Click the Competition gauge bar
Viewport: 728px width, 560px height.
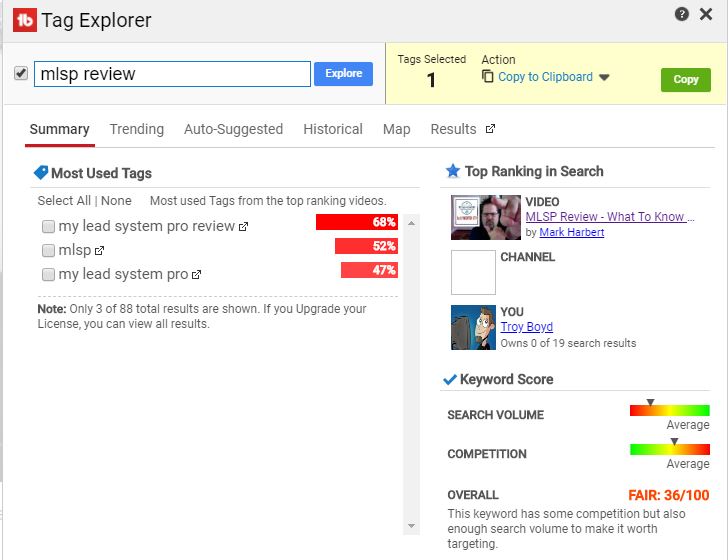670,449
